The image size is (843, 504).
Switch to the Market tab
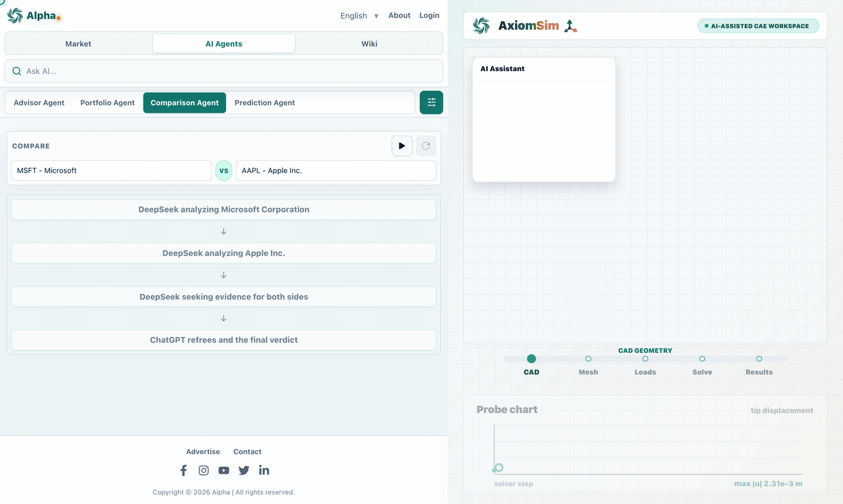pos(78,43)
